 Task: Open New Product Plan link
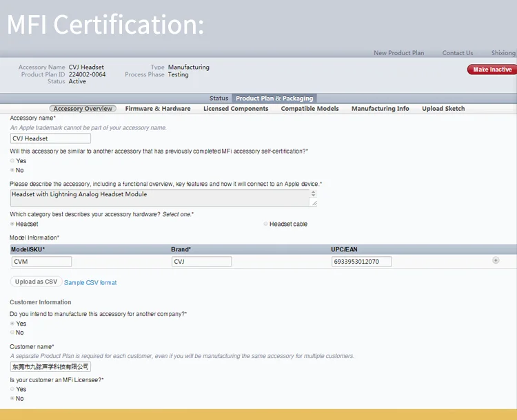tap(398, 53)
